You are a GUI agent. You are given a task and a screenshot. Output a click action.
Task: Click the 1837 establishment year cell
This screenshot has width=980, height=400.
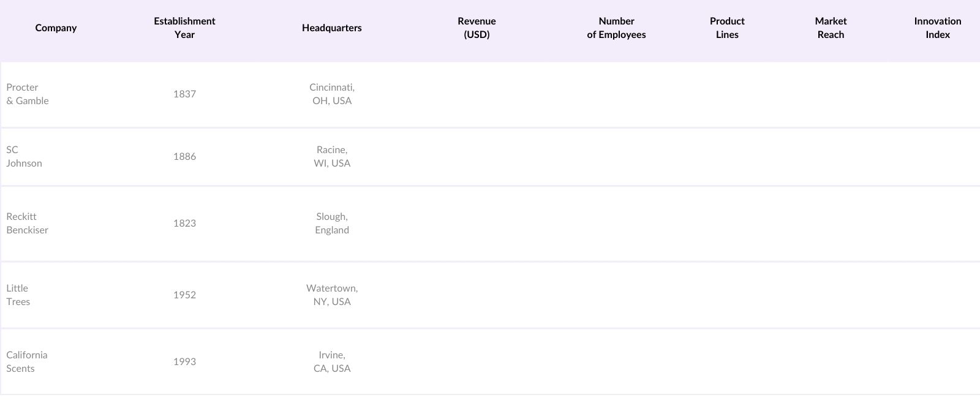tap(184, 94)
